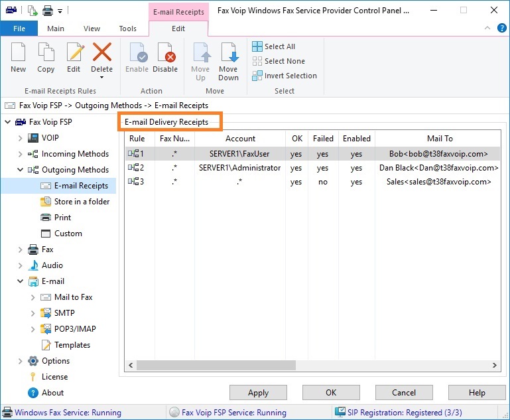This screenshot has width=510, height=420.
Task: Click the quick access document export icon
Action: point(32,11)
